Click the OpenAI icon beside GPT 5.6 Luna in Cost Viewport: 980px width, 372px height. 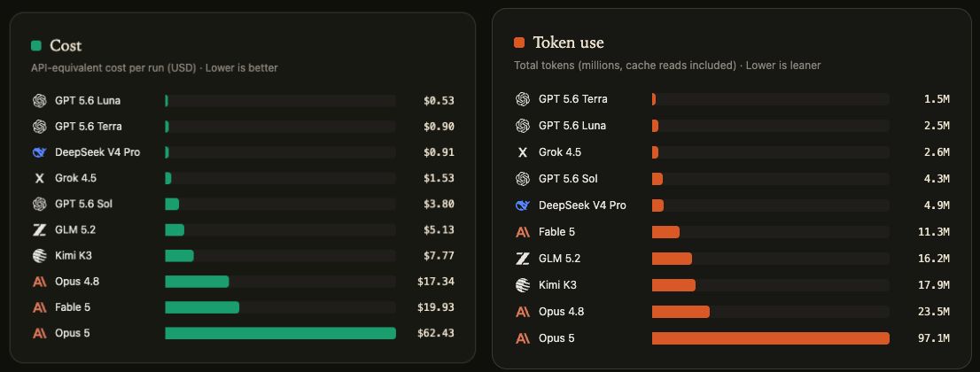39,101
